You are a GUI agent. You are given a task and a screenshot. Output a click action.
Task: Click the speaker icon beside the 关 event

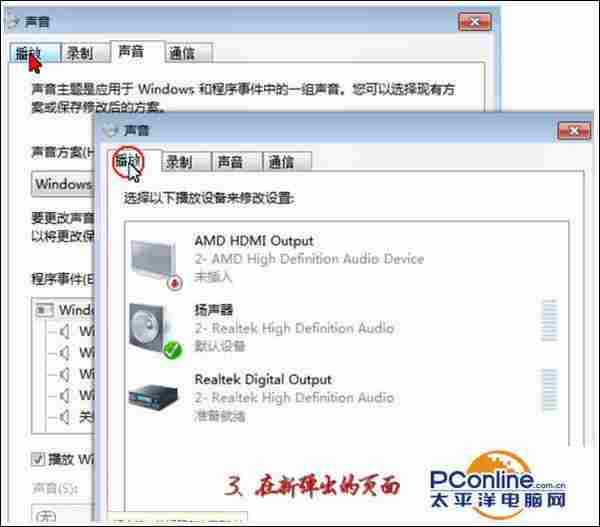[65, 417]
